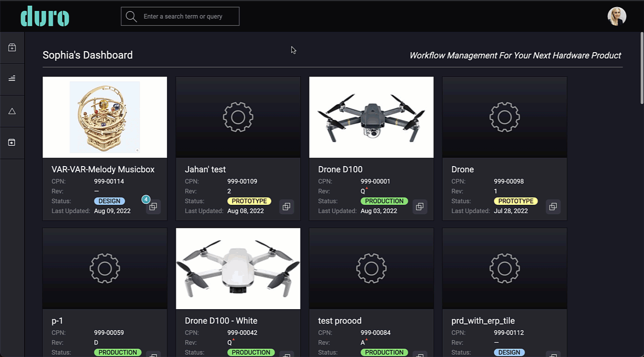Click CPN value 999-00001
The image size is (644, 357).
tap(376, 181)
